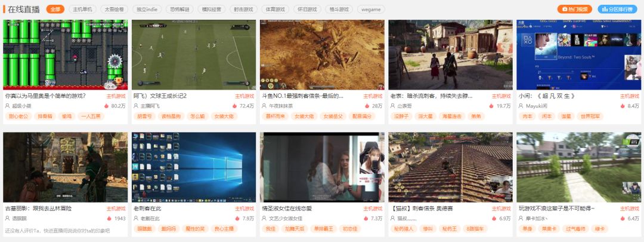Open the 分区排行榜 ranking button
The width and height of the screenshot is (644, 242).
tap(617, 9)
